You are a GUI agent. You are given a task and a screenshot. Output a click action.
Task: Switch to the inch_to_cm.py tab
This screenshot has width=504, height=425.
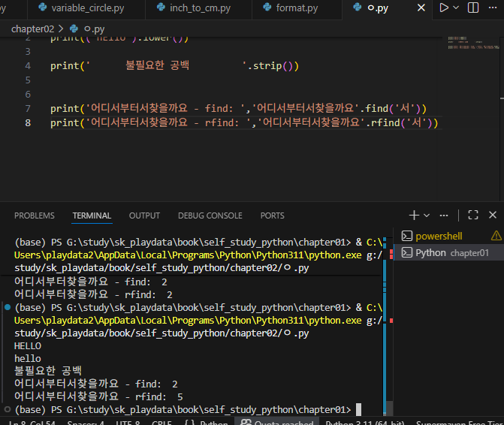[198, 8]
